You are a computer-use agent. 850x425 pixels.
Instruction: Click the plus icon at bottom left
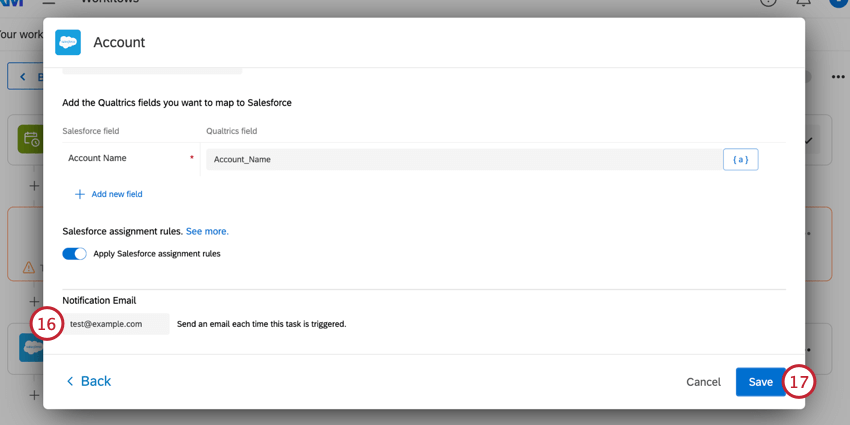[x=34, y=396]
